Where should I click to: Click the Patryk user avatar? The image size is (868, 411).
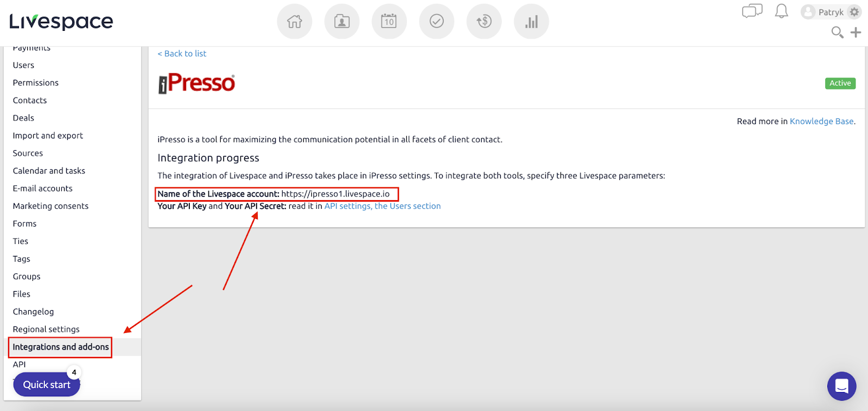808,12
